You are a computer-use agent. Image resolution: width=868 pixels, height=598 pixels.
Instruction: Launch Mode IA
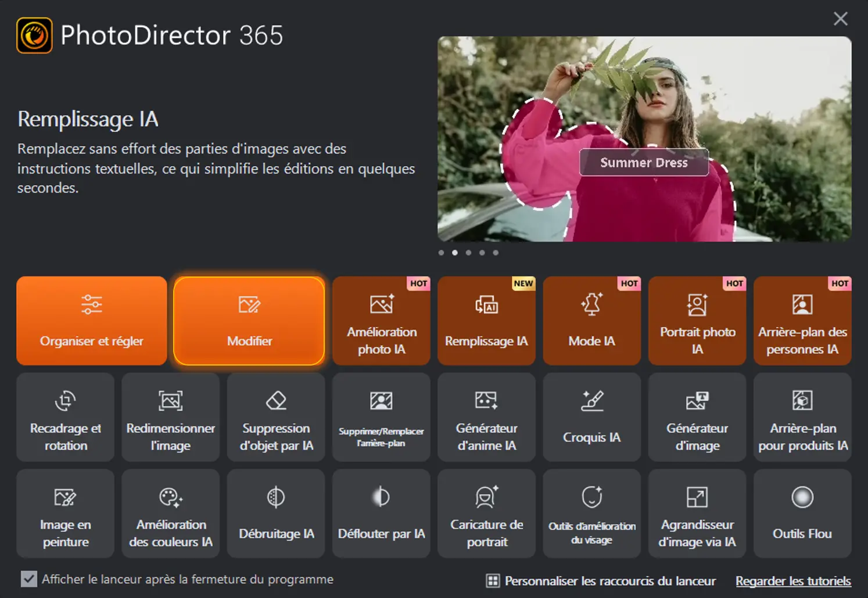coord(591,321)
